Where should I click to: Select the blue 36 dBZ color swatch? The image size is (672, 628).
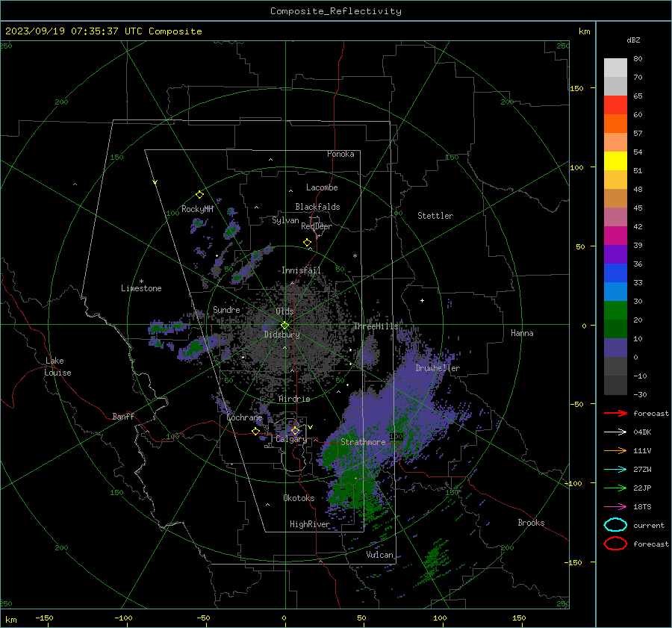point(615,273)
